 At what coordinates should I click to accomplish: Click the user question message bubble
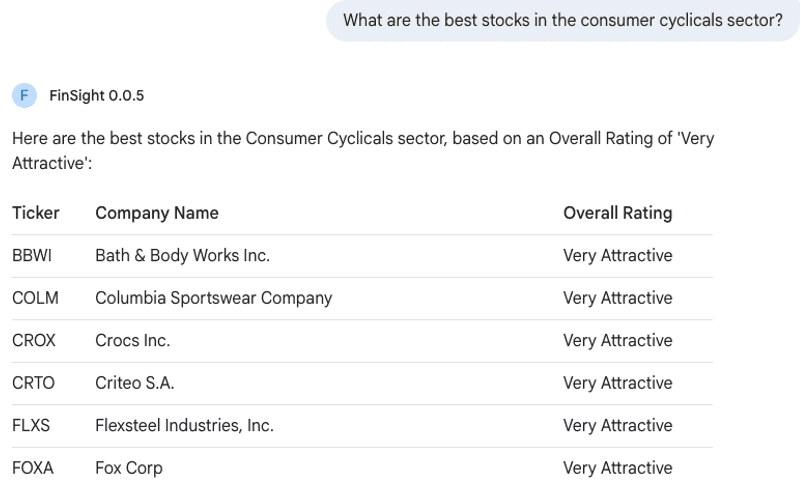(563, 20)
